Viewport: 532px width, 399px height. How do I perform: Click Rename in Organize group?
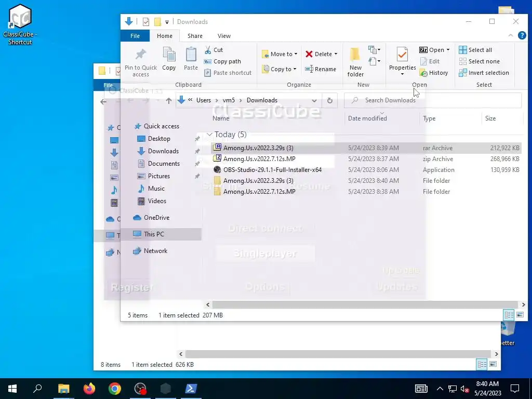pyautogui.click(x=321, y=69)
